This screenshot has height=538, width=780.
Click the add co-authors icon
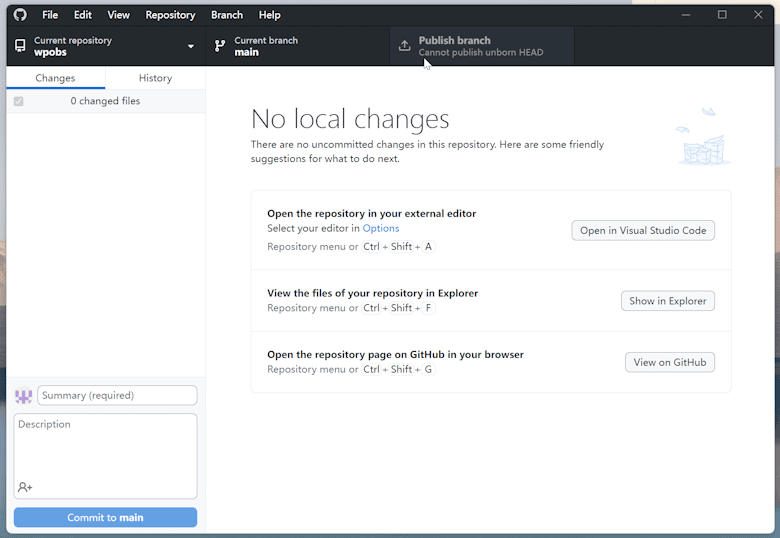[25, 487]
